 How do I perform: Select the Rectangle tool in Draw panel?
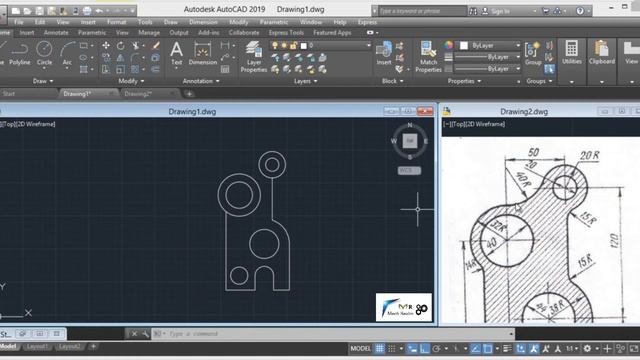click(84, 46)
